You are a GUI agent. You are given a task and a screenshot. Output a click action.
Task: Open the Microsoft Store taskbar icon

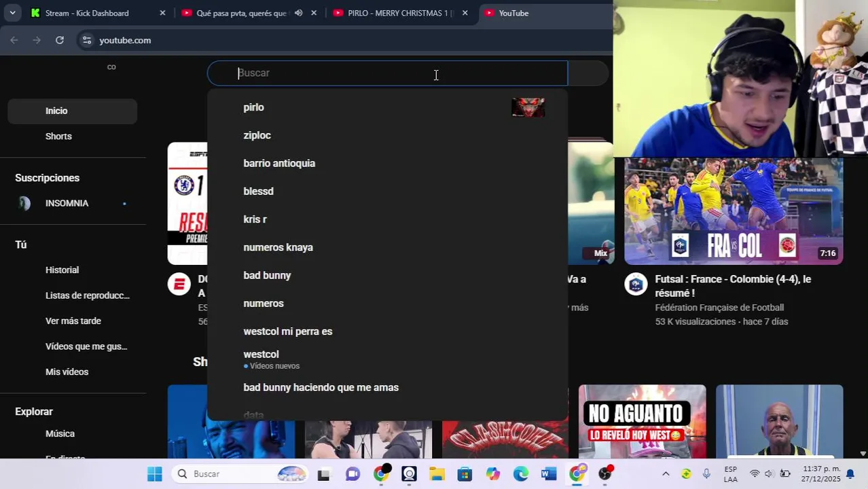tap(465, 474)
